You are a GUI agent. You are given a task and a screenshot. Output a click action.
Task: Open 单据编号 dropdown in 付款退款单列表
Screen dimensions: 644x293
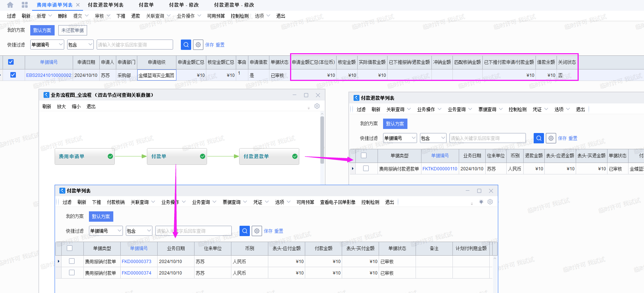click(x=400, y=138)
